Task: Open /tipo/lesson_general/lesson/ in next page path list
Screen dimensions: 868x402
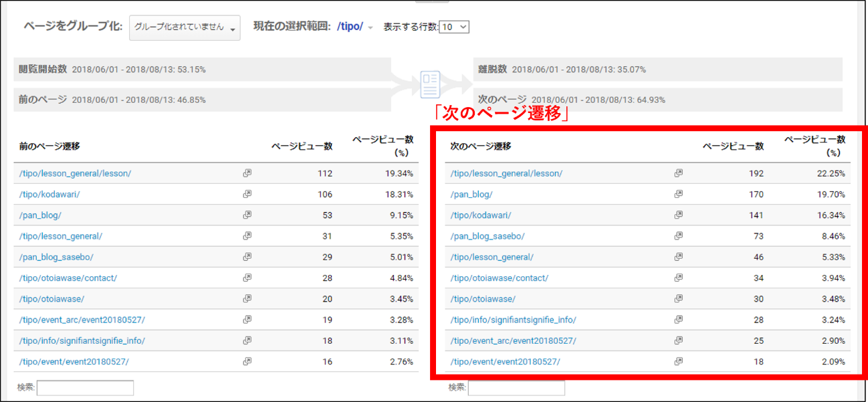Action: (x=506, y=173)
